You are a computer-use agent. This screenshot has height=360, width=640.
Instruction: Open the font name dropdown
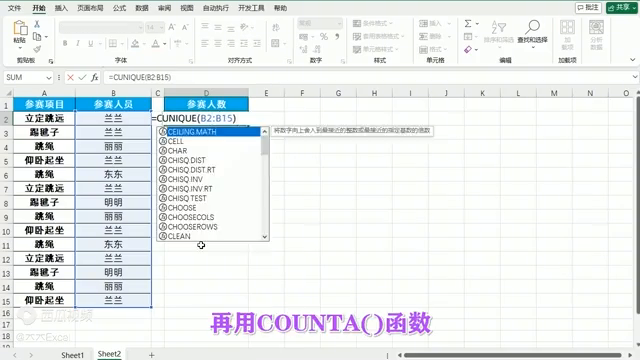click(x=140, y=27)
